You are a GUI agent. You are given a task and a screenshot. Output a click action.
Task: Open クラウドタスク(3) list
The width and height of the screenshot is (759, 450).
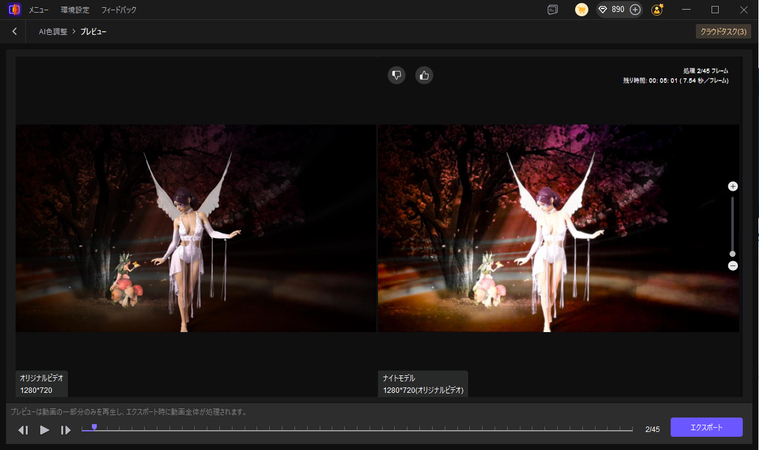[722, 32]
